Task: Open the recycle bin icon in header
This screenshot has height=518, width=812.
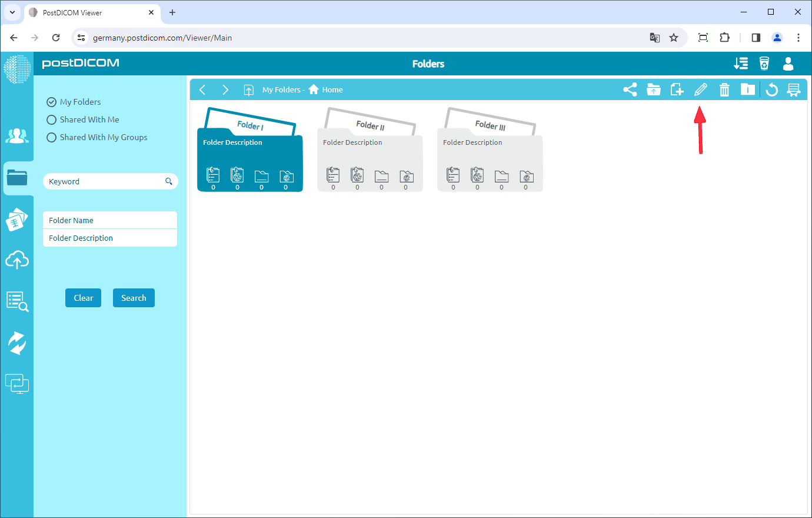Action: [x=764, y=64]
